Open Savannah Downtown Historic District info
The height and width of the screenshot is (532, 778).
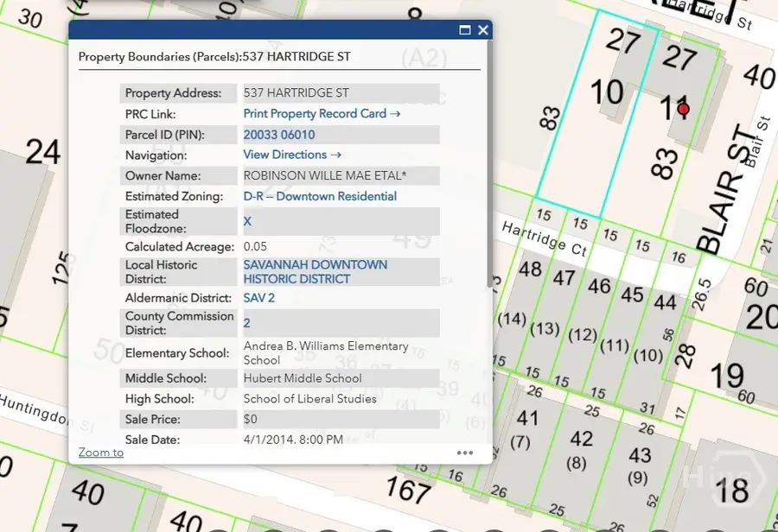[x=315, y=271]
